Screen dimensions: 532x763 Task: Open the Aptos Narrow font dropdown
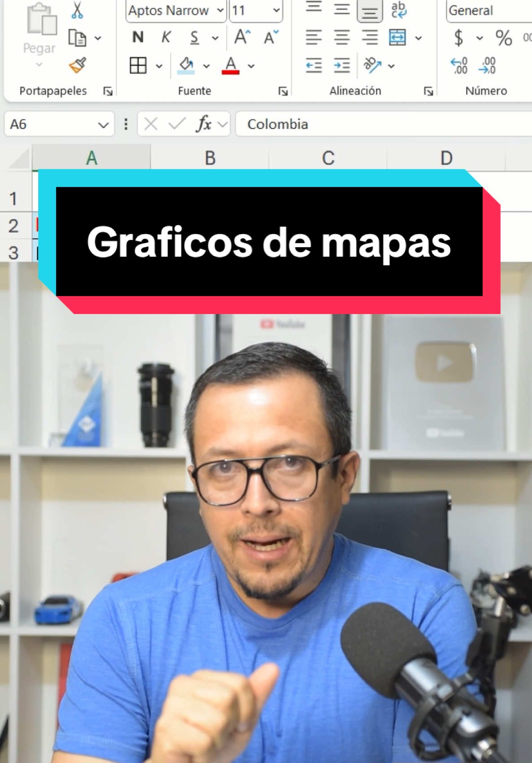[220, 10]
